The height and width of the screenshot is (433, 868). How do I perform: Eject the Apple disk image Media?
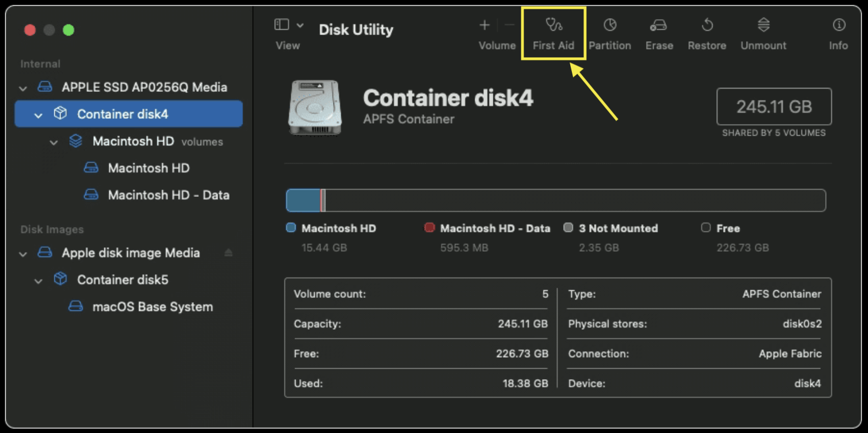[229, 253]
